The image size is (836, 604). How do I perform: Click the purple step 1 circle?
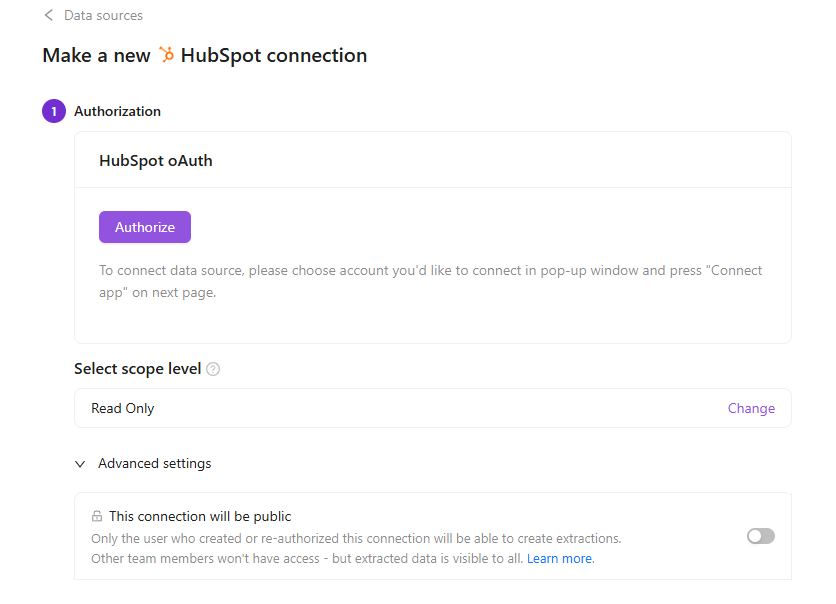coord(54,111)
